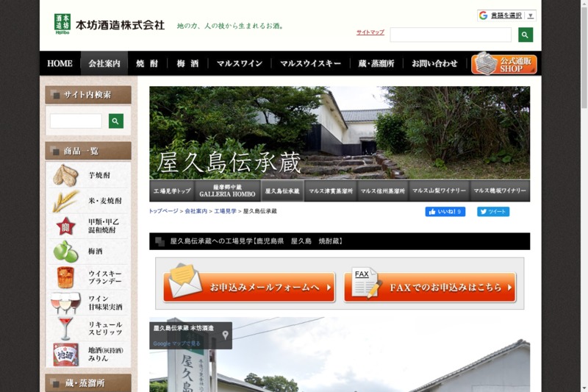Click the サイトマップ link
Image resolution: width=588 pixels, height=392 pixels.
point(370,32)
